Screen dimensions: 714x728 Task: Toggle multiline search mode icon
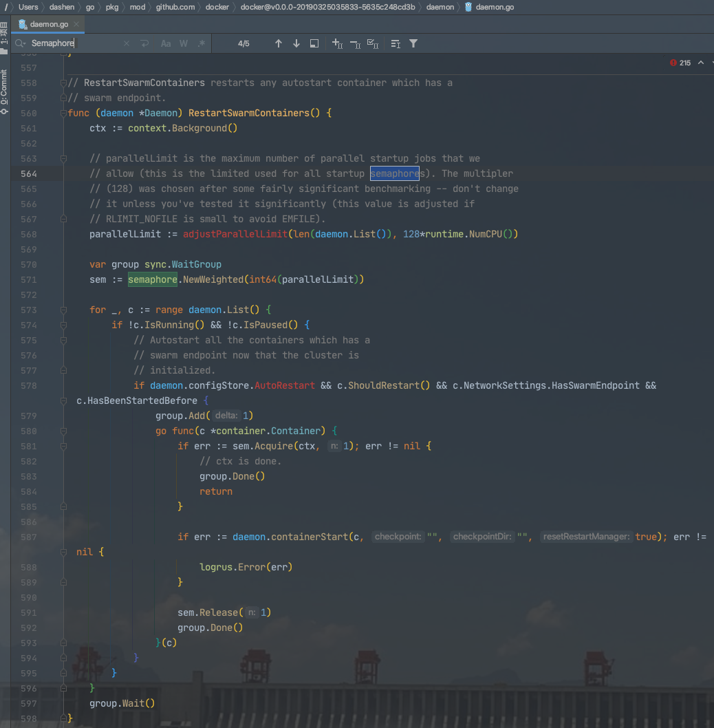[145, 43]
